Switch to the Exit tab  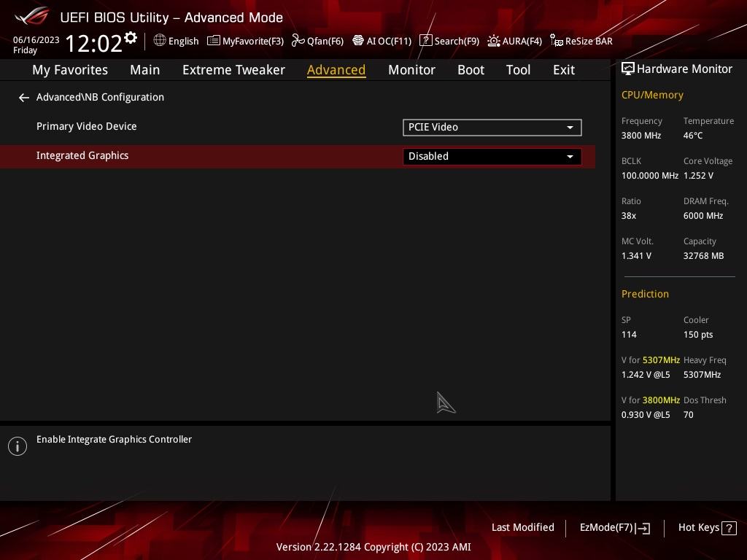(x=564, y=70)
